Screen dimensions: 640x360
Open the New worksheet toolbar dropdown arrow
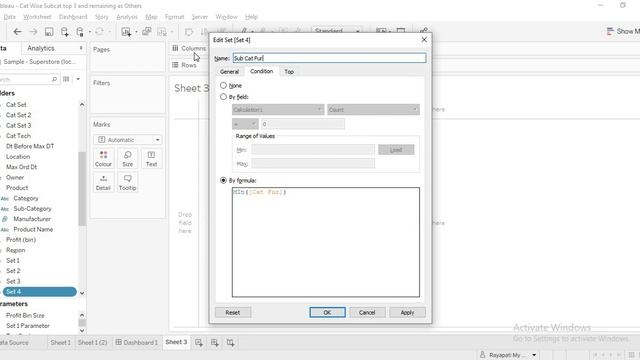tap(136, 32)
